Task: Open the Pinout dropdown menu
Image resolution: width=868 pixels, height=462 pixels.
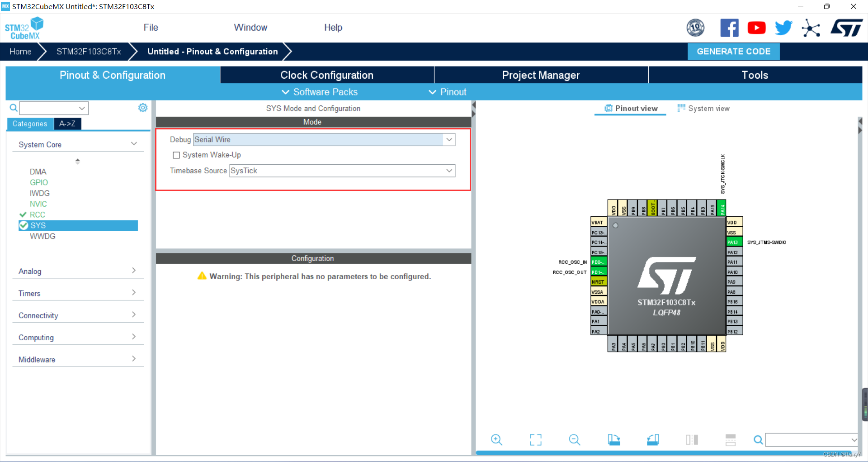Action: 447,92
